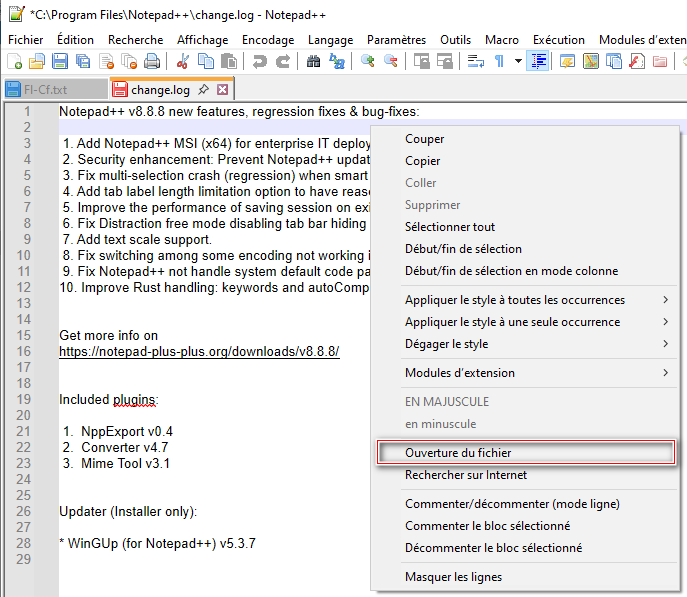
Task: Close the change.log tab with X button
Action: [223, 90]
